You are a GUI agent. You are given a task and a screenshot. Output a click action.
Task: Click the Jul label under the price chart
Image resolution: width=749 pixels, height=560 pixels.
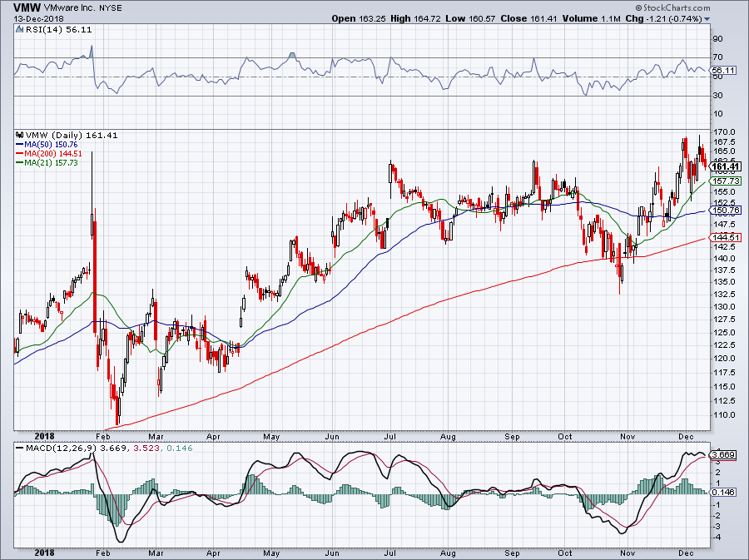coord(390,436)
